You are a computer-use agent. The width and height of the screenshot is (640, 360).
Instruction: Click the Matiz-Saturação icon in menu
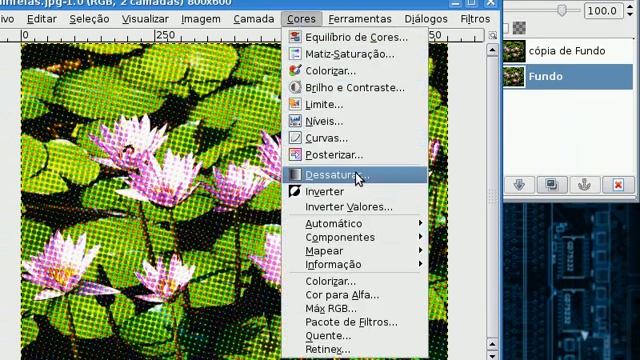pyautogui.click(x=295, y=54)
